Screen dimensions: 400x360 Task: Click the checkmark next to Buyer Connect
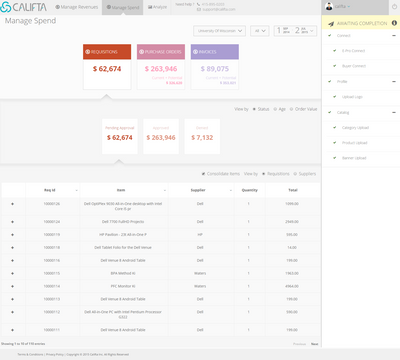[335, 66]
